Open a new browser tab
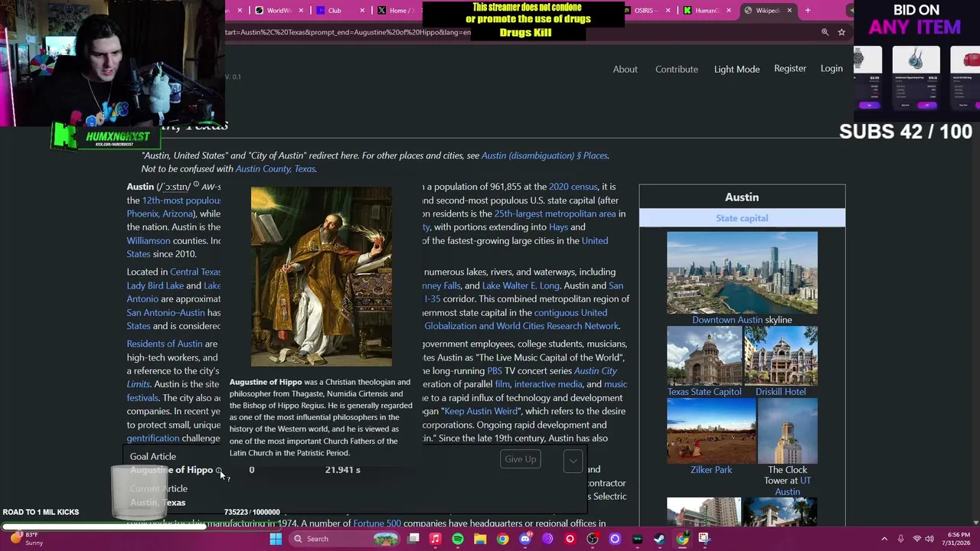The image size is (980, 551). [808, 11]
